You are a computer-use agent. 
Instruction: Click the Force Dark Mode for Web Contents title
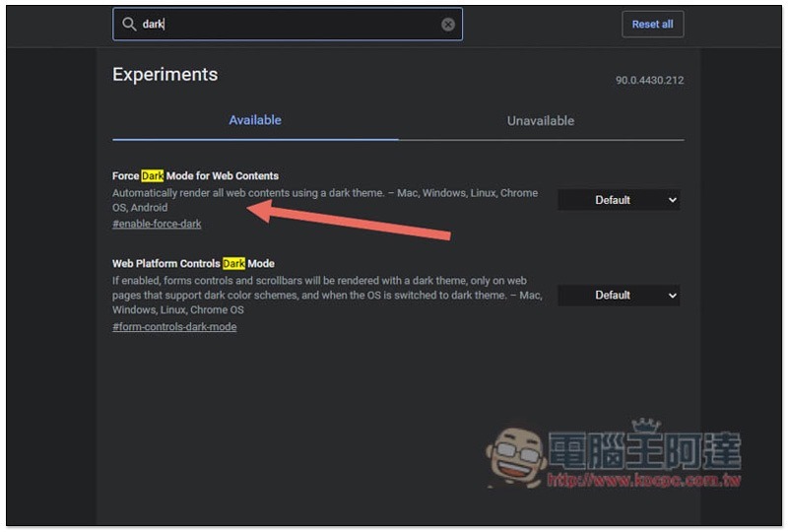(195, 176)
